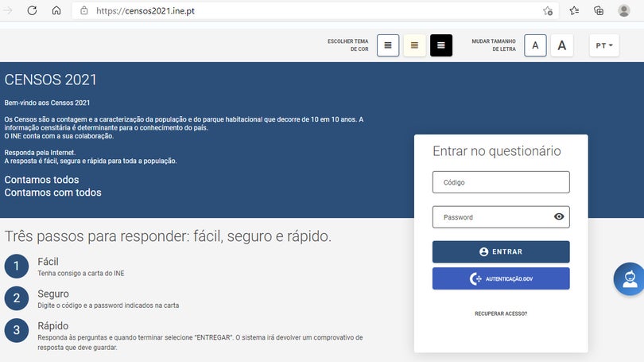The width and height of the screenshot is (644, 362).
Task: Click the "Entrar no questionário" heading
Action: [497, 151]
